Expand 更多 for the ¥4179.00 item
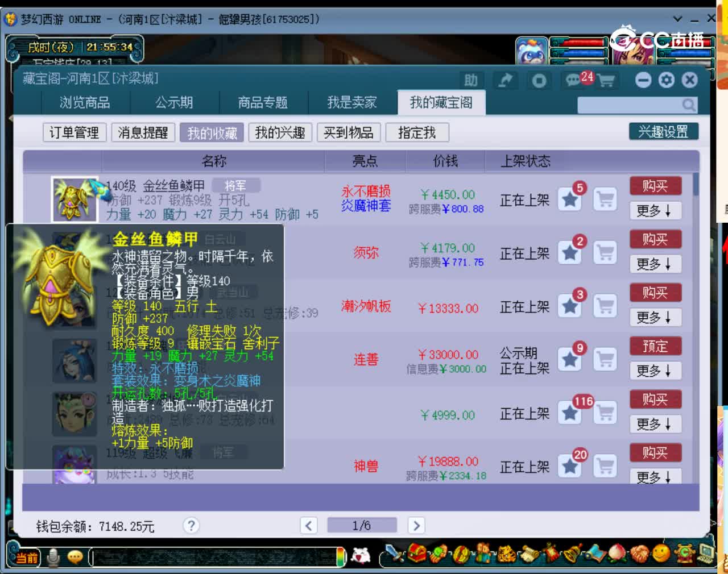 655,264
